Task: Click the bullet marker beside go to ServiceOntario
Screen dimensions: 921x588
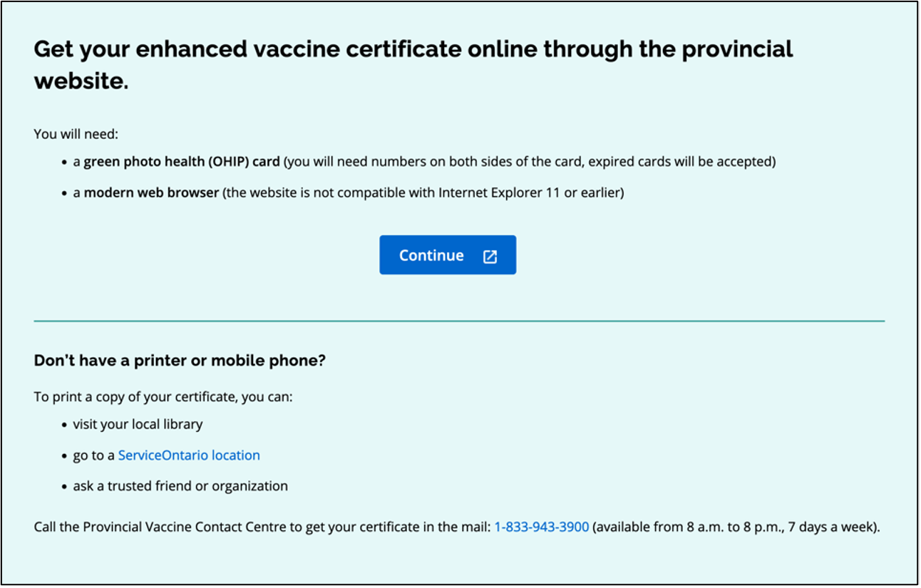Action: tap(65, 455)
